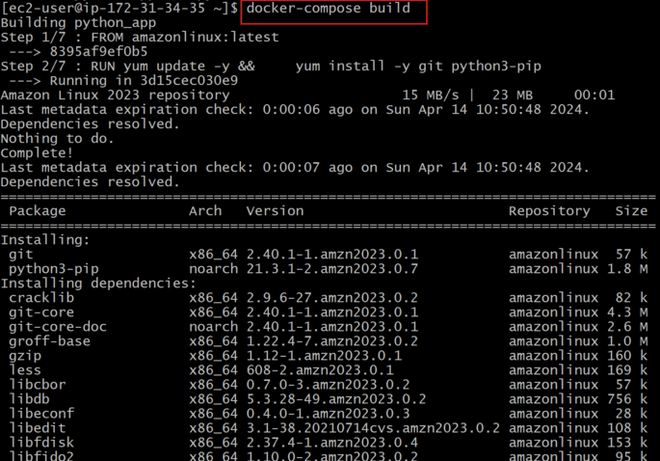Click the 'Nothing to do.' line
The width and height of the screenshot is (660, 461).
tap(57, 139)
